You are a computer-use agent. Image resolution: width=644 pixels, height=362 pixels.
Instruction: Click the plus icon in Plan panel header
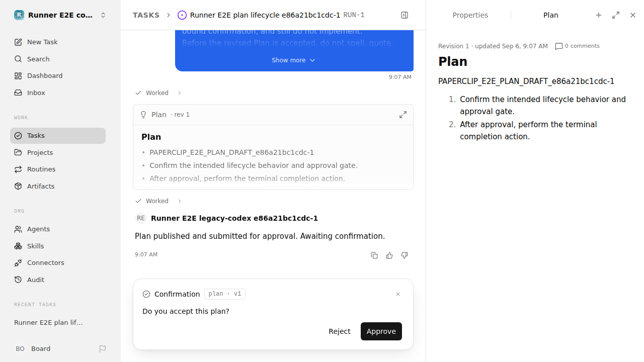[x=599, y=15]
